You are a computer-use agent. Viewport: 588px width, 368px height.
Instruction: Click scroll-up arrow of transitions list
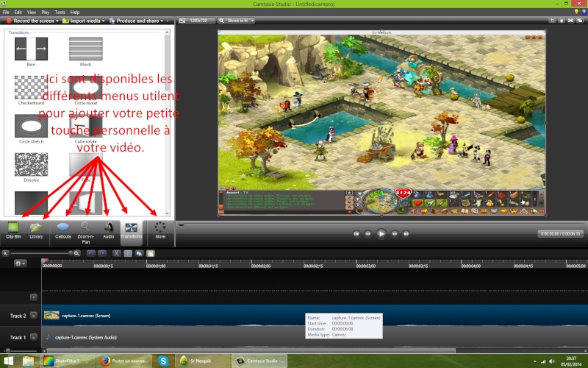click(168, 32)
